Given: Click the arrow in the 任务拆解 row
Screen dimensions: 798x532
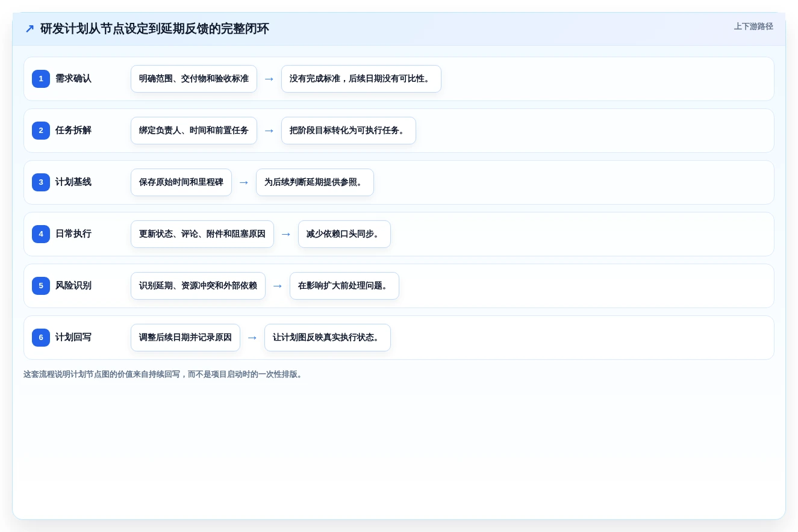Looking at the screenshot, I should click(269, 131).
